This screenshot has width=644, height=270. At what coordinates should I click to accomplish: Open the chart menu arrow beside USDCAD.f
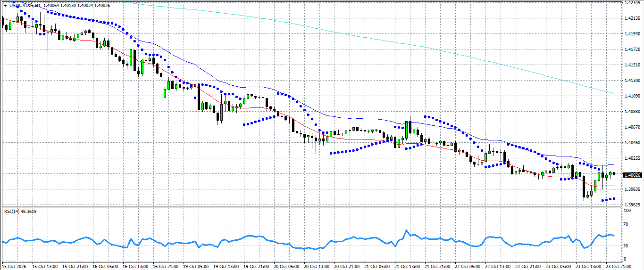click(5, 6)
